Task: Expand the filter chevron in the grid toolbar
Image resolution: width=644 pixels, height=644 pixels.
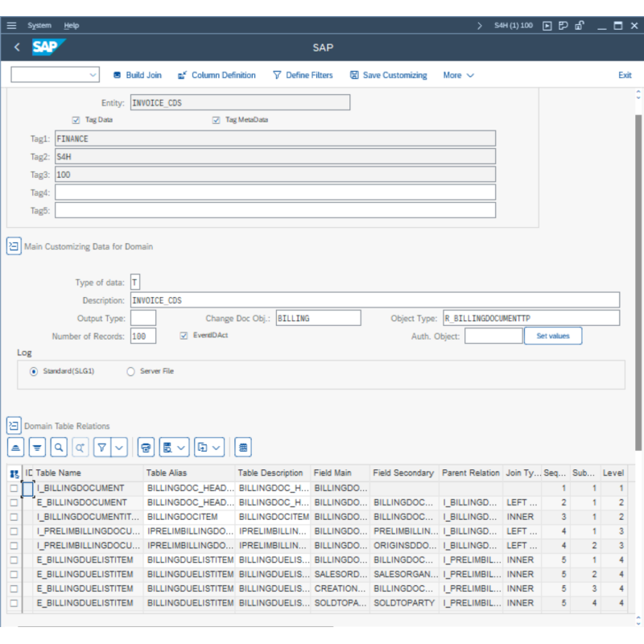Action: (118, 447)
